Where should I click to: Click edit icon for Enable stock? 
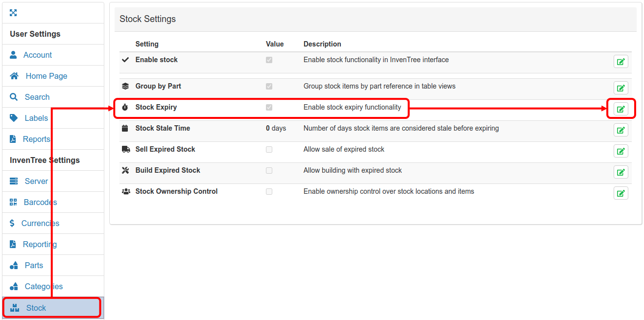click(620, 62)
